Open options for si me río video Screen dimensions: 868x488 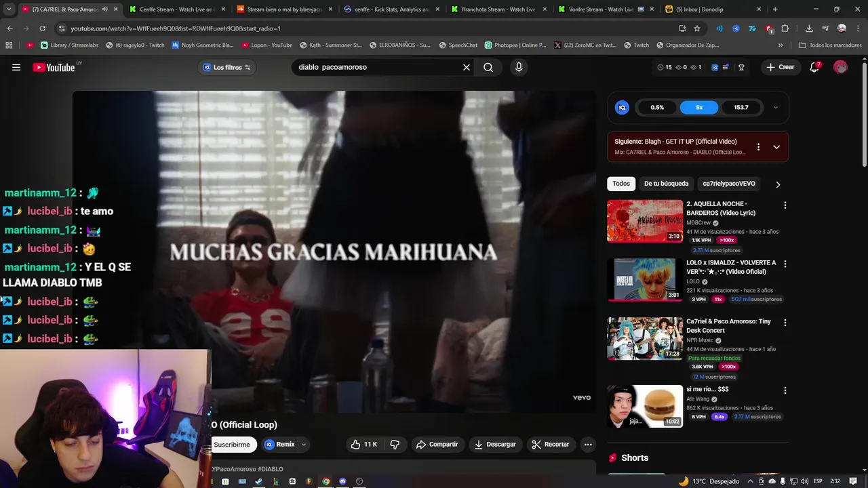pos(785,390)
